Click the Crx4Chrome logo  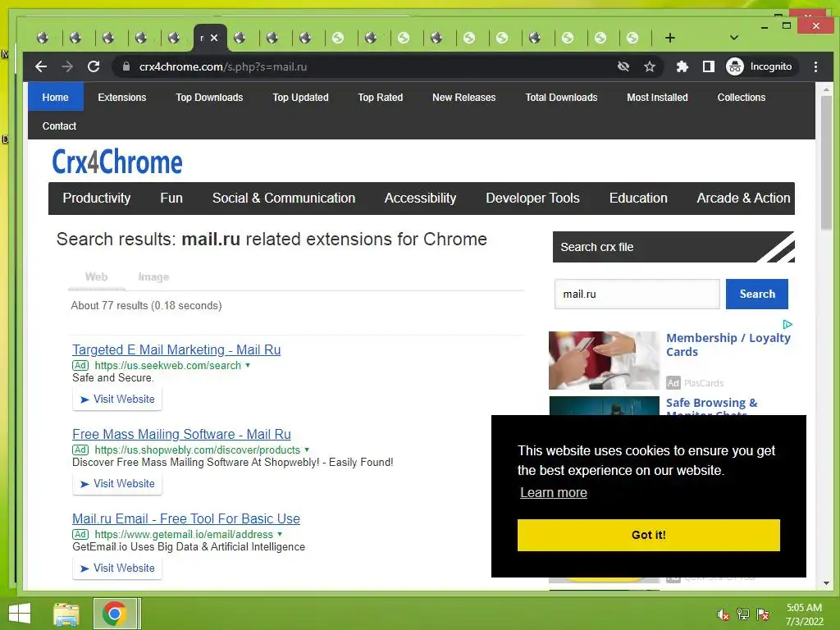116,162
